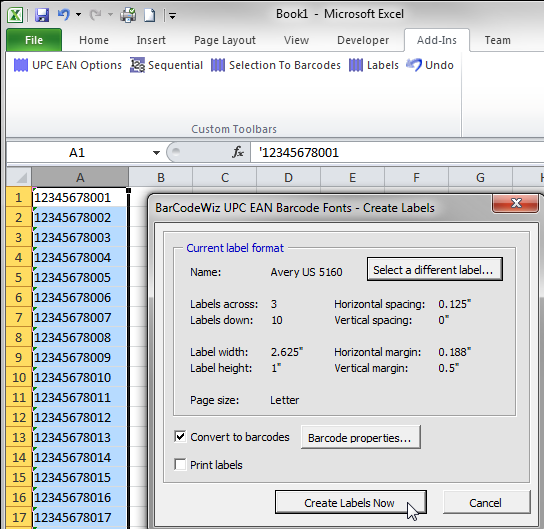This screenshot has height=529, width=544.
Task: Create a new blank workbook icon
Action: point(150,15)
